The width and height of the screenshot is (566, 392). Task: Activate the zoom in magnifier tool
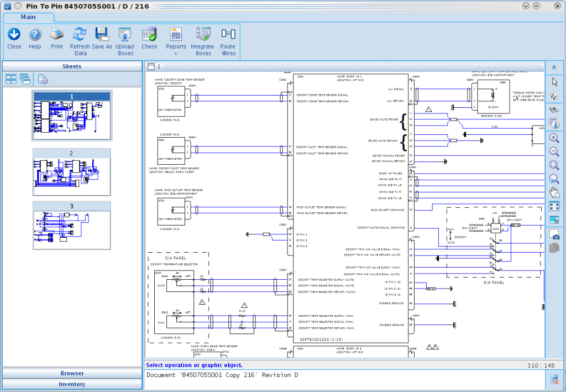pyautogui.click(x=554, y=138)
